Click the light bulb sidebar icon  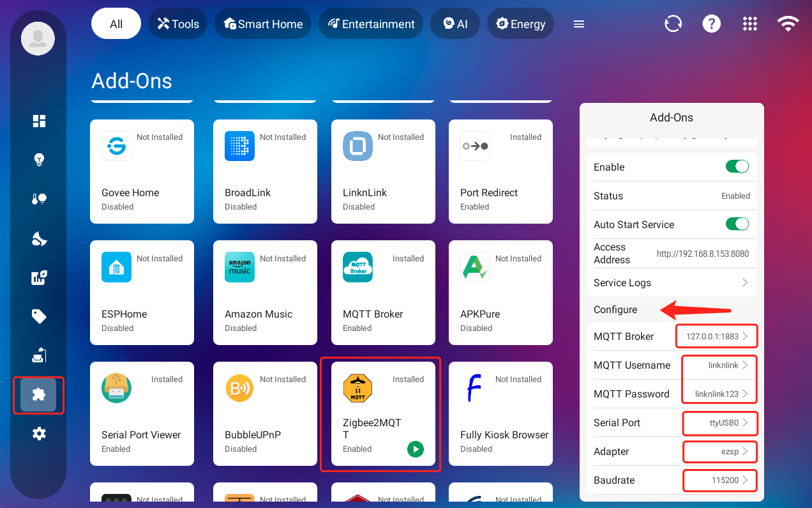[x=39, y=160]
